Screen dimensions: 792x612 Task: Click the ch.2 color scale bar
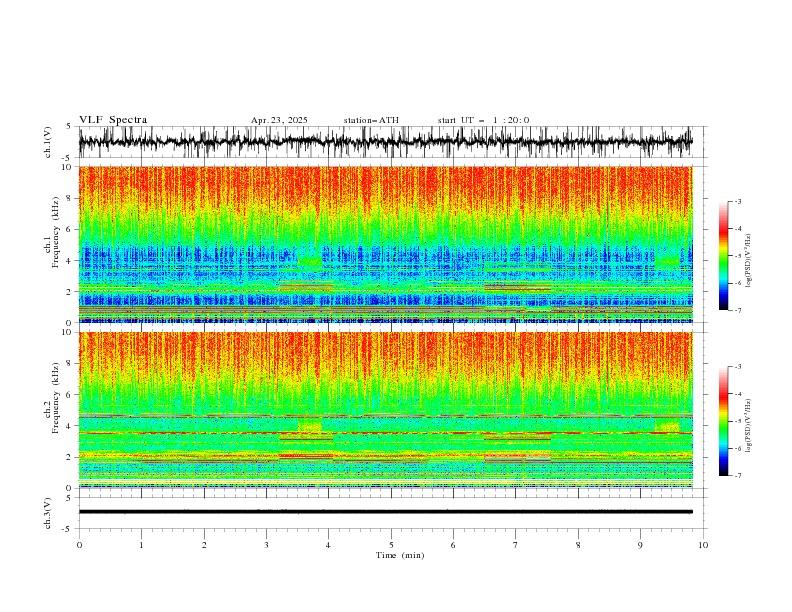click(724, 421)
